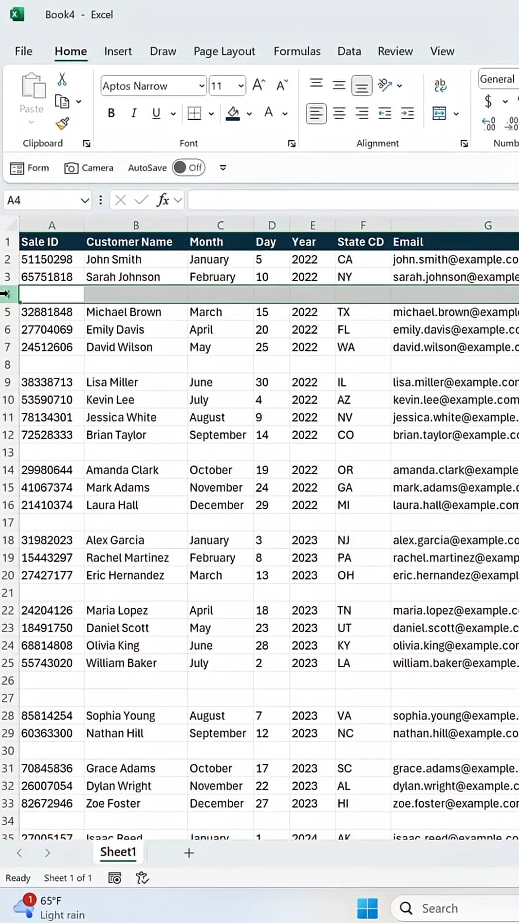Apply the Borders grid icon
519x923 pixels.
(x=194, y=113)
